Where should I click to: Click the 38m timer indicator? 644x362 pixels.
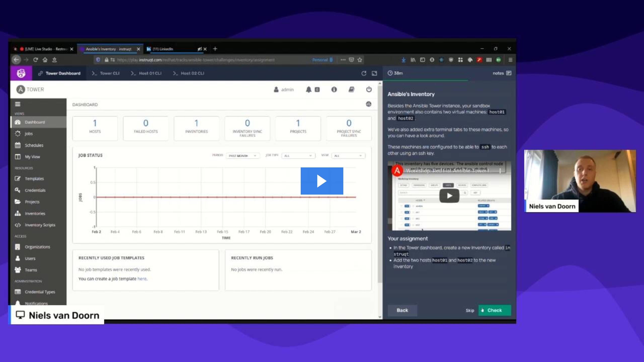395,73
